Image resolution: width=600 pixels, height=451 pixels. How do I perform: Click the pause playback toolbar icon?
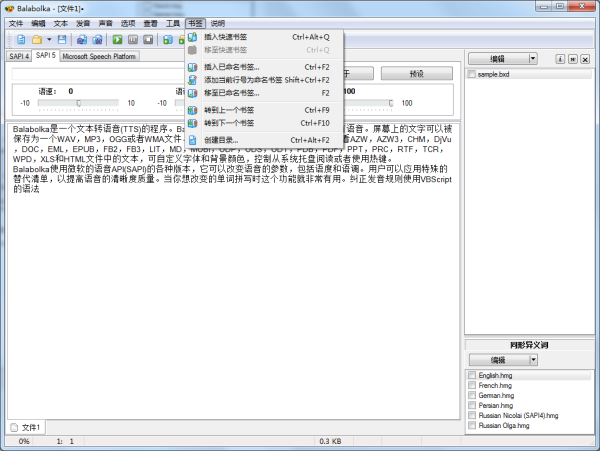coord(133,39)
